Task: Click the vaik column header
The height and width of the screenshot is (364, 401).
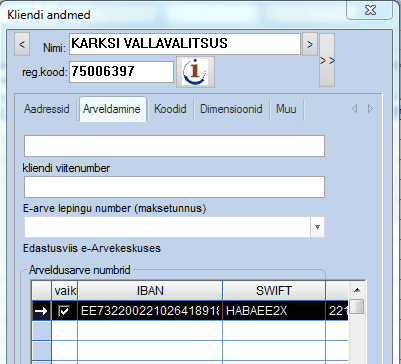Action: point(65,291)
